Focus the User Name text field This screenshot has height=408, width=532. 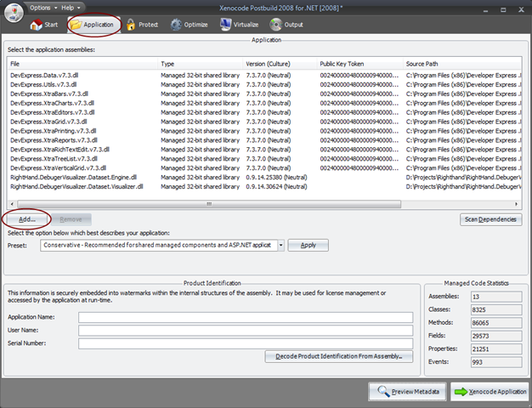246,330
